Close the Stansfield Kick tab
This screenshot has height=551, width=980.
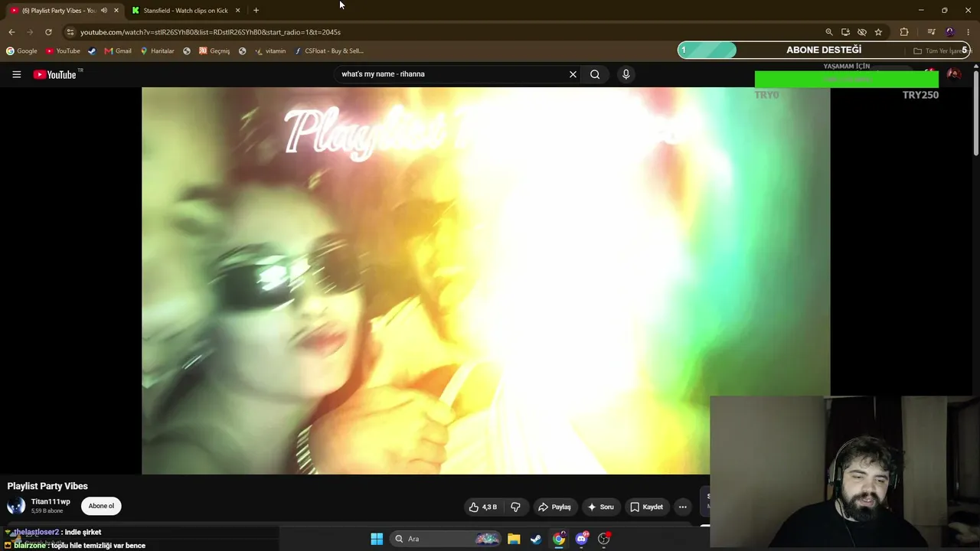click(x=237, y=11)
